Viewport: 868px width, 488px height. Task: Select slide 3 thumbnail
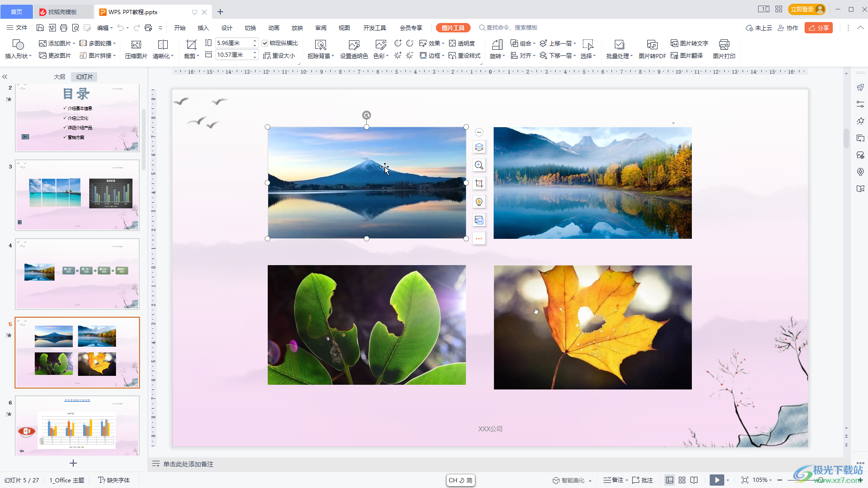pyautogui.click(x=77, y=195)
